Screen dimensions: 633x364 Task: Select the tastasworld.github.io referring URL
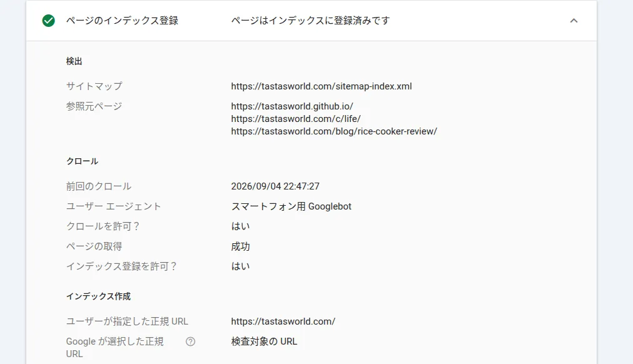pos(292,106)
